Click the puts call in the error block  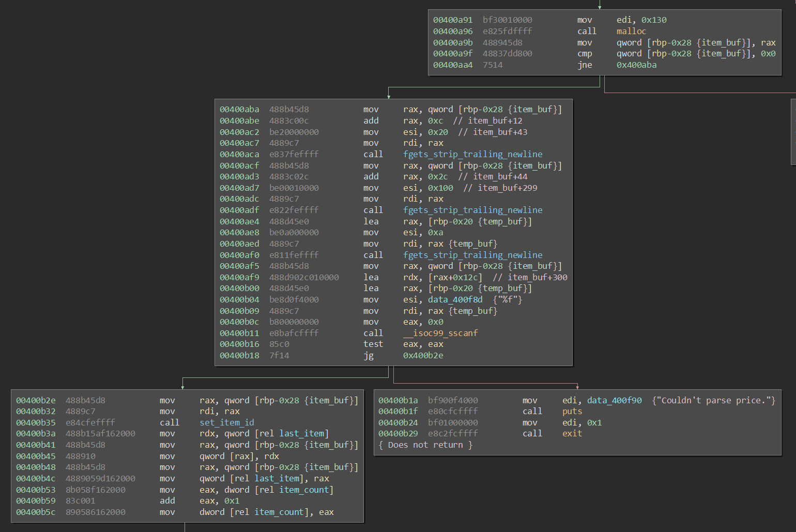click(572, 411)
